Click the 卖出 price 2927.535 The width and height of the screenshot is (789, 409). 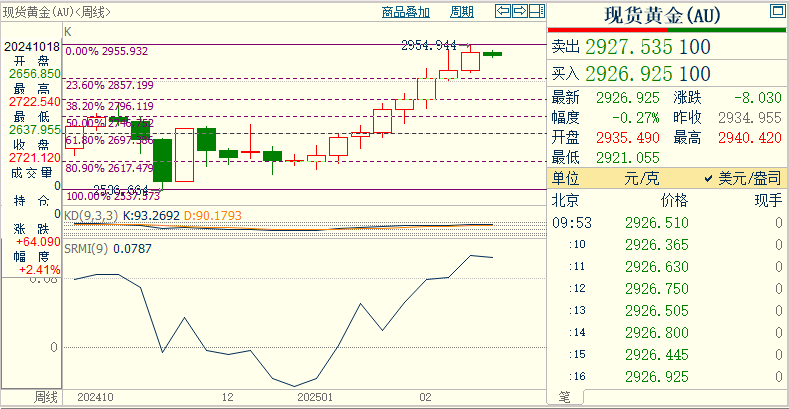629,47
